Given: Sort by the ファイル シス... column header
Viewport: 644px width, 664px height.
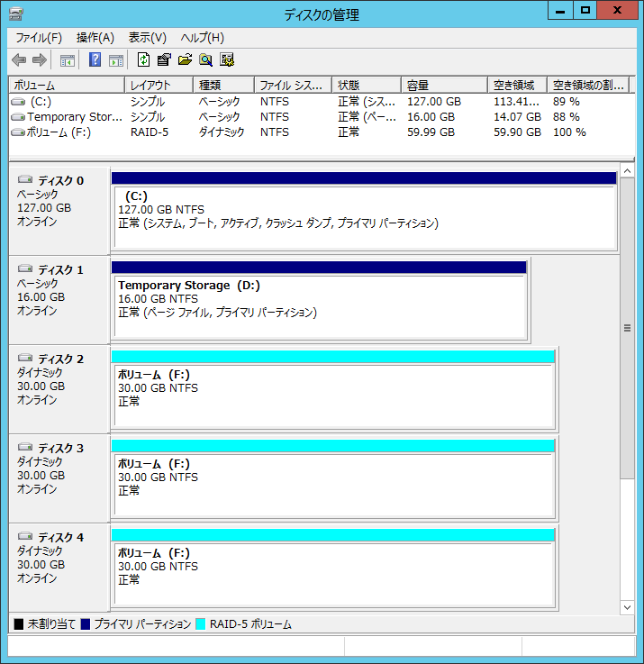Looking at the screenshot, I should coord(293,85).
